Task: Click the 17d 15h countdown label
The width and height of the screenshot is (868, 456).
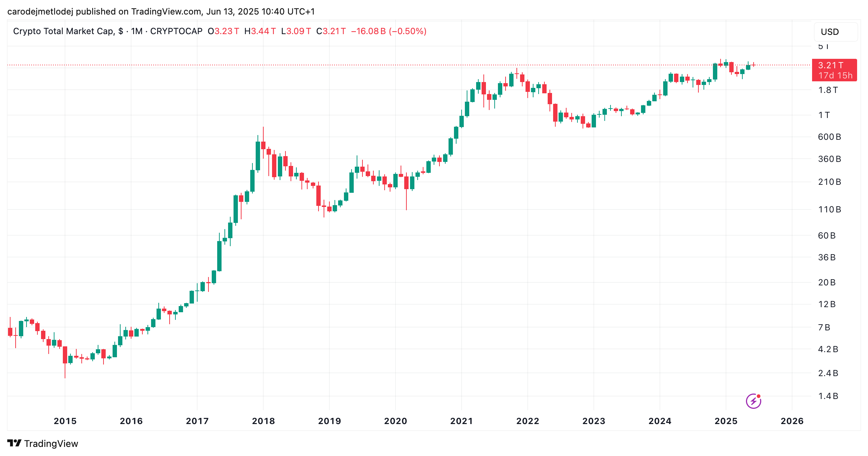Action: [x=835, y=76]
